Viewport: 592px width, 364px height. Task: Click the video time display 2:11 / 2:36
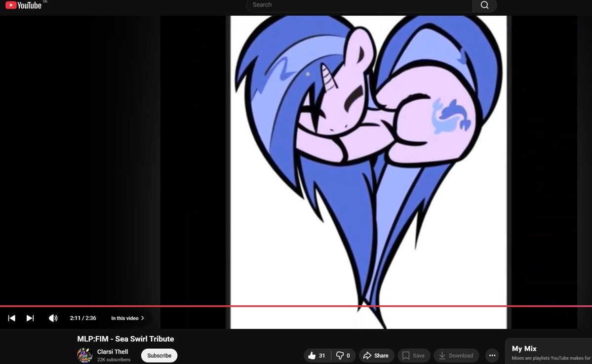(83, 318)
